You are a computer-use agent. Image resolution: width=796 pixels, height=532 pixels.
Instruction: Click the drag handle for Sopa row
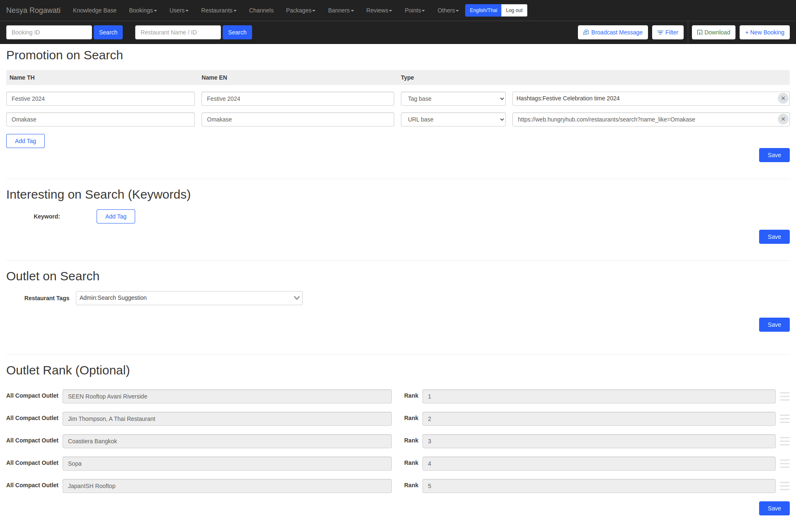coord(784,464)
